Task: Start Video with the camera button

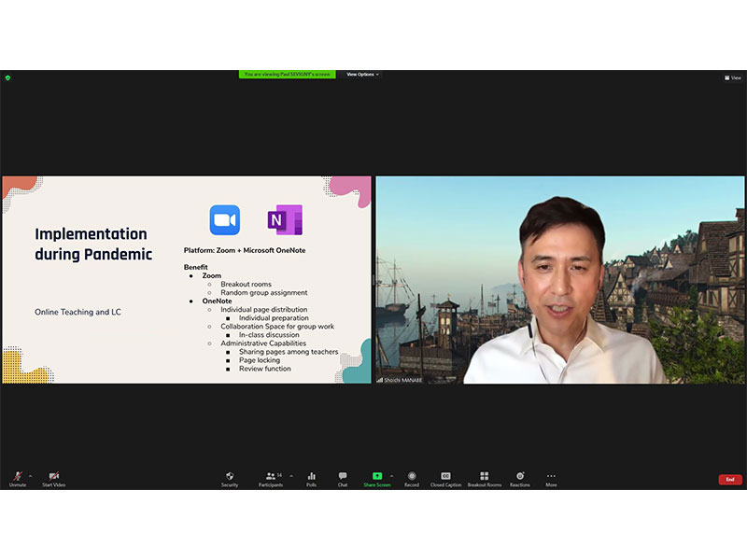Action: tap(53, 478)
